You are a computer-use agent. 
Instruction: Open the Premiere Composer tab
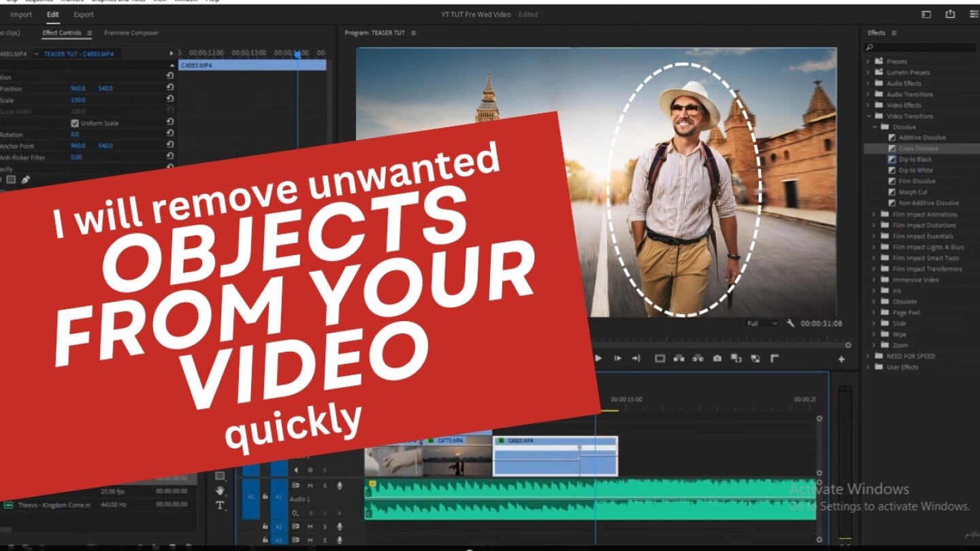(x=131, y=33)
